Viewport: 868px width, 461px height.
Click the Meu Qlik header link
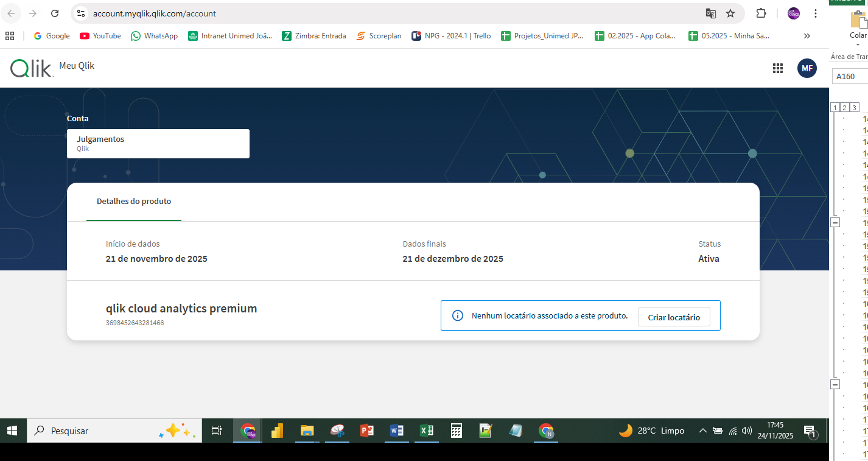(x=77, y=66)
